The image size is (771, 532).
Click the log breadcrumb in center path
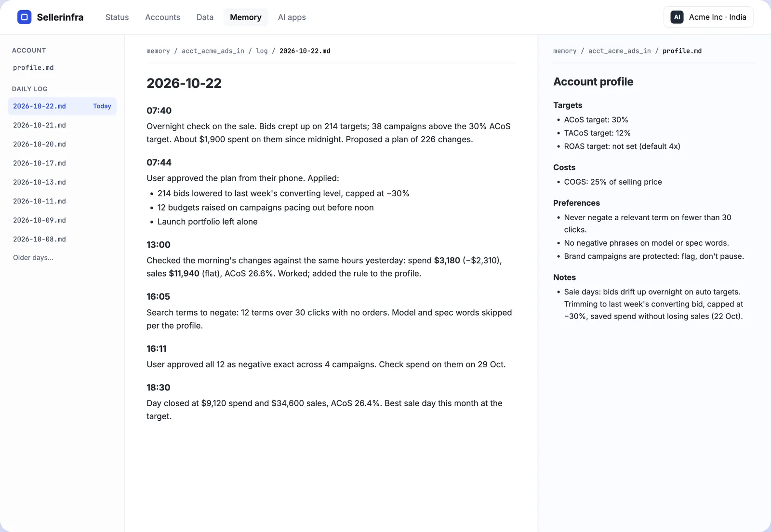(262, 51)
